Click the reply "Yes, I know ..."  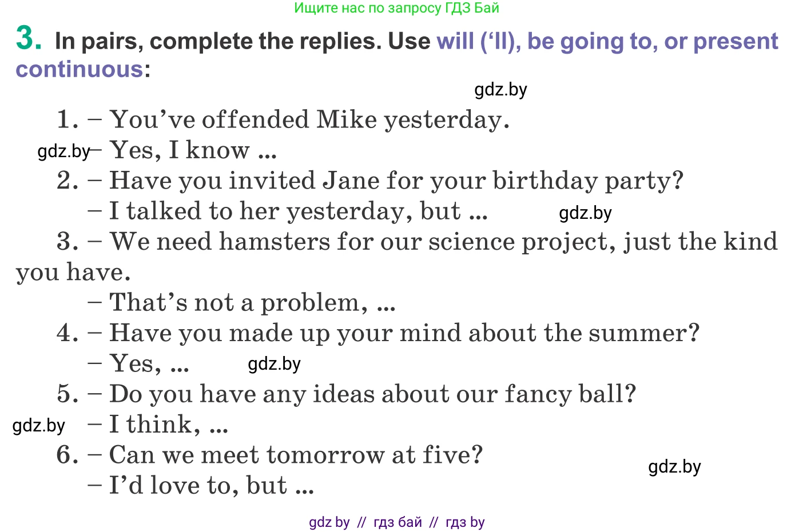[x=193, y=151]
